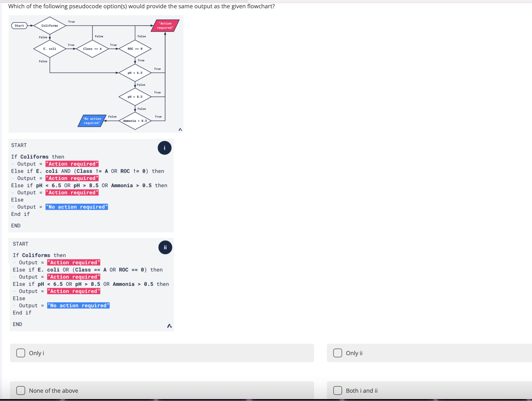This screenshot has height=401, width=532.
Task: Click the Coliforms decision diamond
Action: [50, 25]
